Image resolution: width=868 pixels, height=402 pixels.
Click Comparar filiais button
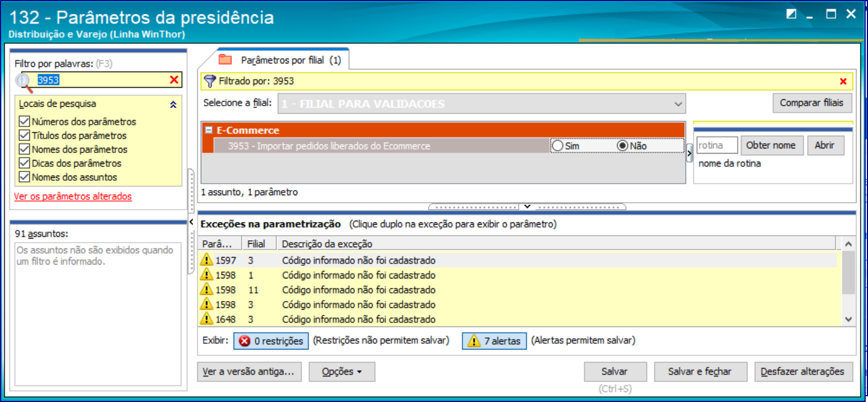pyautogui.click(x=812, y=103)
